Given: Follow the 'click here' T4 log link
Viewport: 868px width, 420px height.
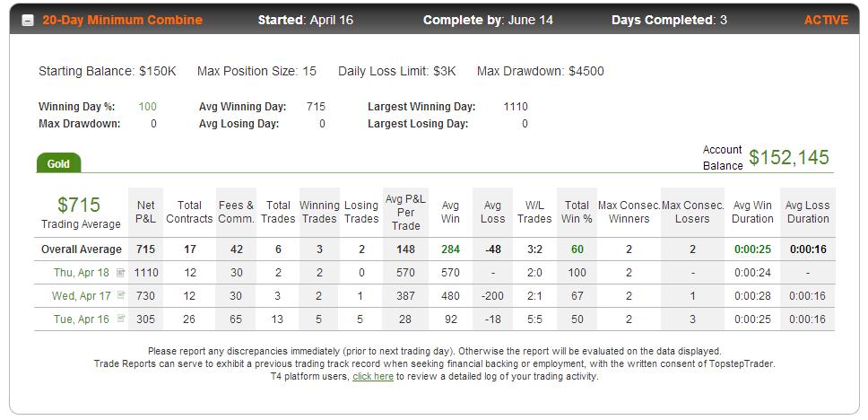Looking at the screenshot, I should pos(373,377).
